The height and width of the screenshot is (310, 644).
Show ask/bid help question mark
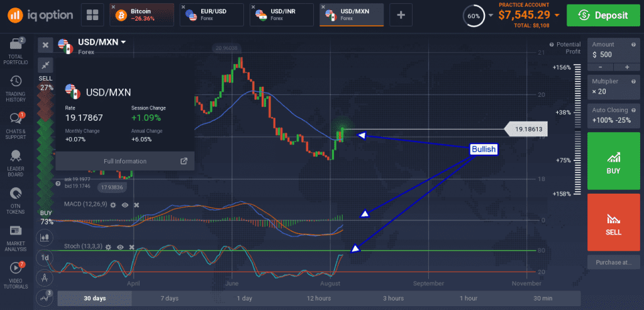tap(58, 183)
